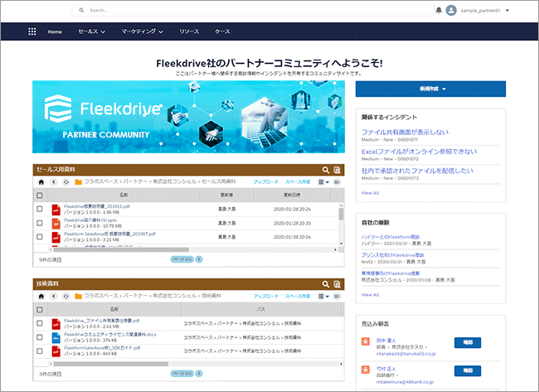
Task: Click search icon in 技術資料 panel header
Action: 326,284
